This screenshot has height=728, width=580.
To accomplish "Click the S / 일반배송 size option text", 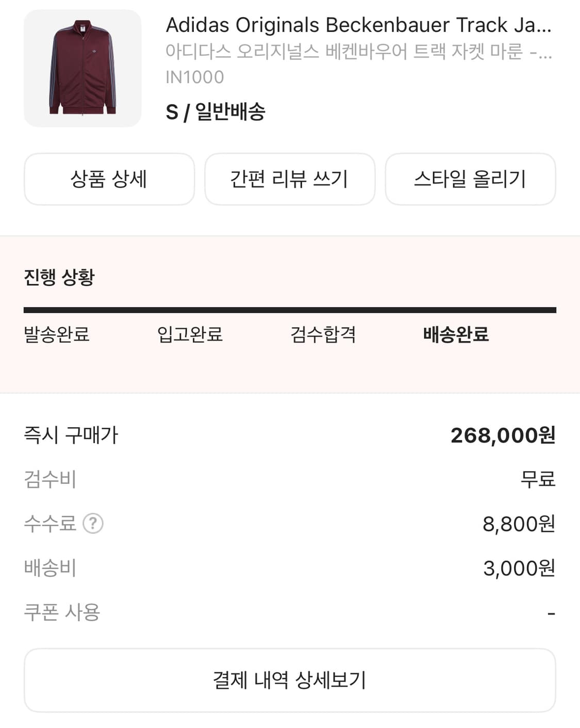I will [216, 111].
